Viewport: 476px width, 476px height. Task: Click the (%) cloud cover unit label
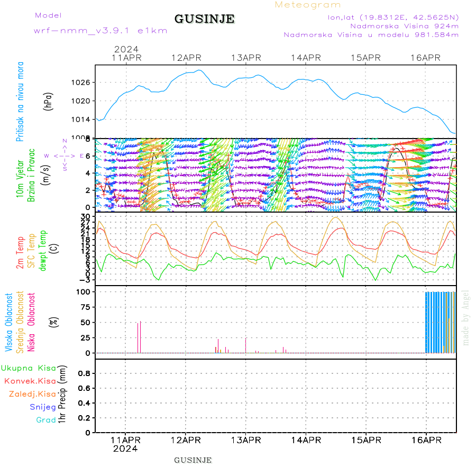(x=54, y=323)
